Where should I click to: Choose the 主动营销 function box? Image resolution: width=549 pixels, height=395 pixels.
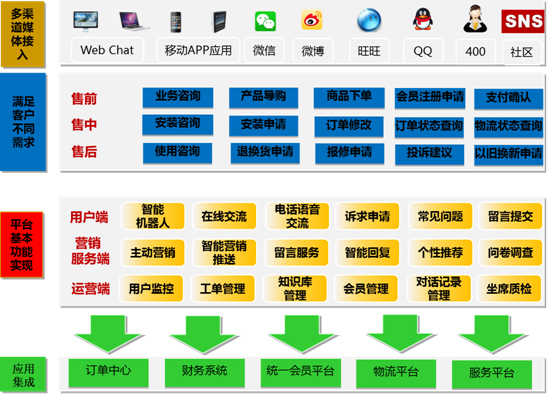click(153, 252)
